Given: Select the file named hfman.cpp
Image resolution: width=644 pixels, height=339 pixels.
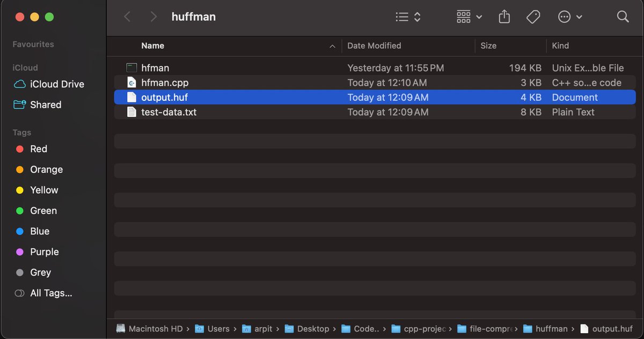Looking at the screenshot, I should [x=165, y=83].
